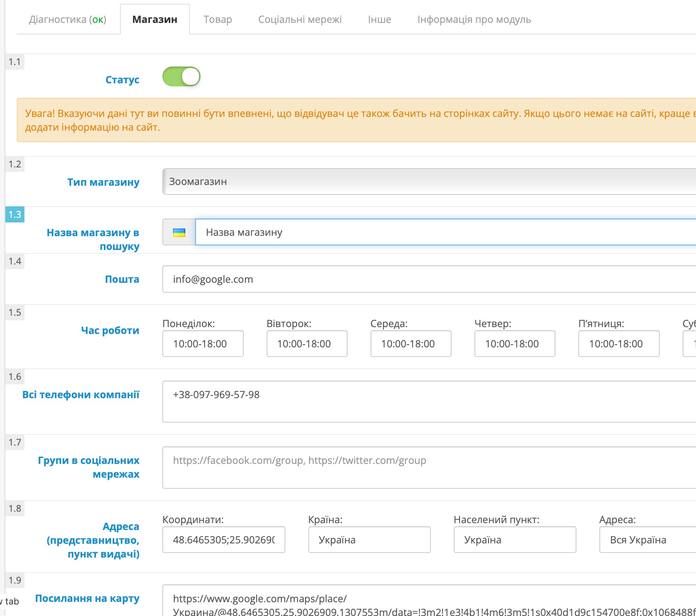Click the Країна input field
This screenshot has height=616, width=696.
tap(369, 540)
